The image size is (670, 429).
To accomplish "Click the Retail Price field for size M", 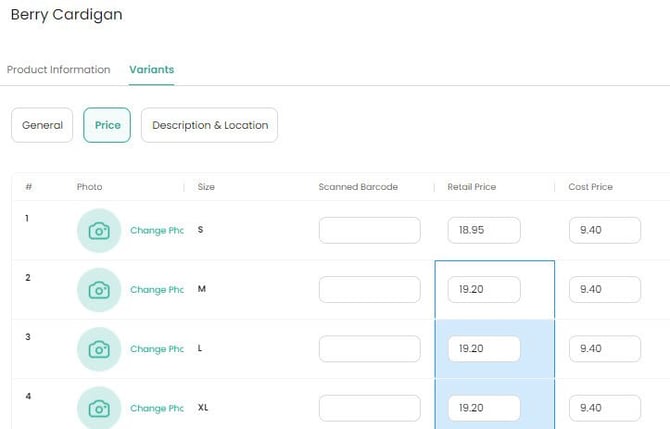I will pos(484,290).
